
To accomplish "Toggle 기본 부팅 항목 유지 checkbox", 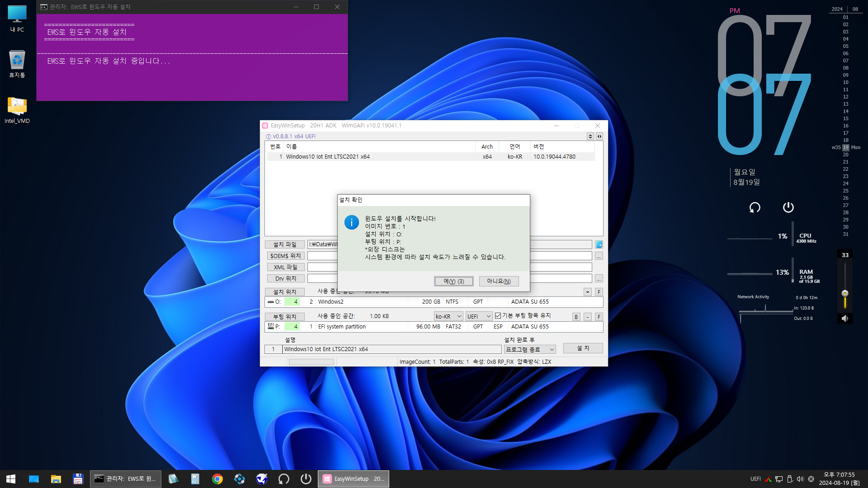I will click(498, 316).
